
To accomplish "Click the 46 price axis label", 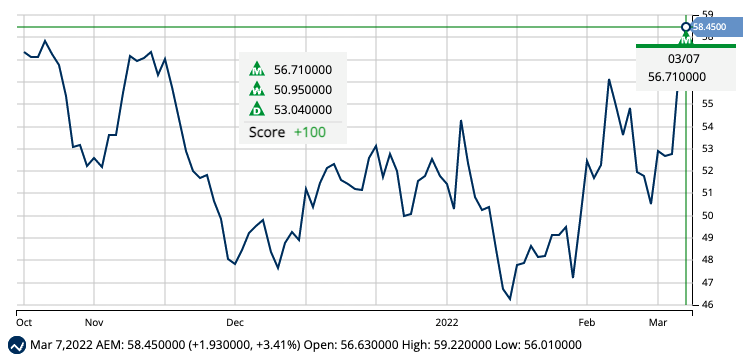I will 706,305.
